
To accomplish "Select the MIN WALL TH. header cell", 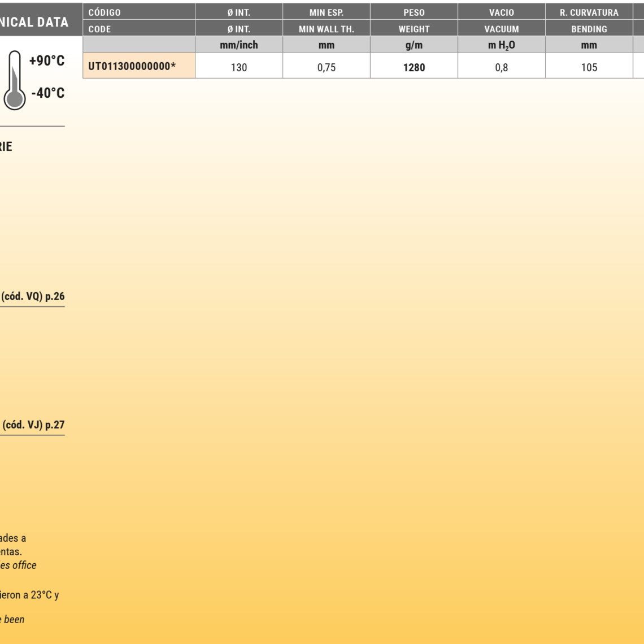I will pos(327,29).
